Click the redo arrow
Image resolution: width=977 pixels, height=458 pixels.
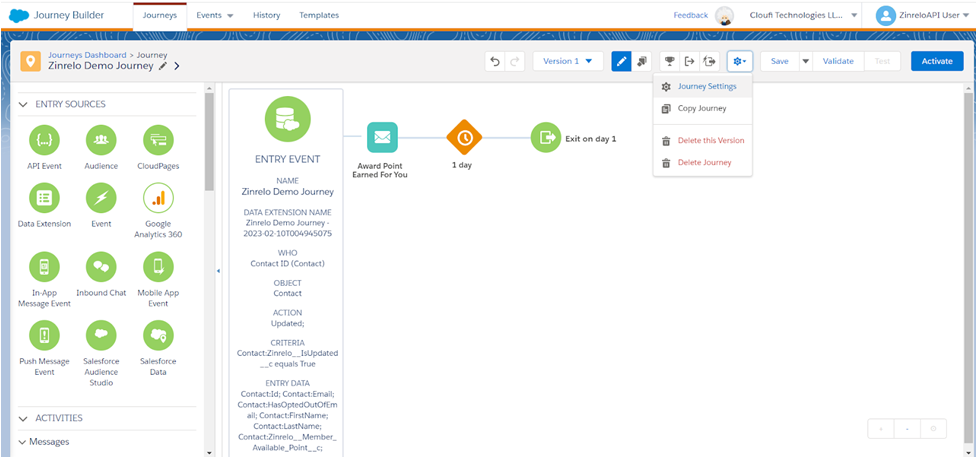click(515, 61)
